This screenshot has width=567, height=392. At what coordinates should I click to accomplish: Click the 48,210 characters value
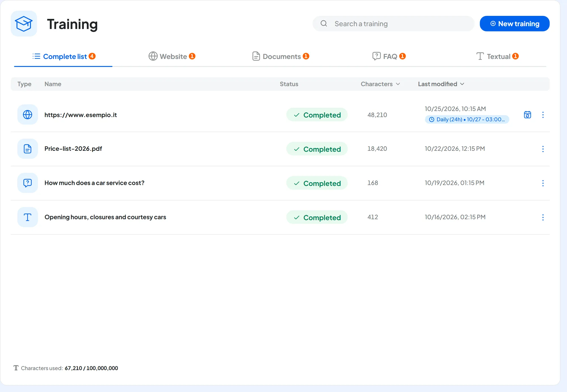click(377, 115)
